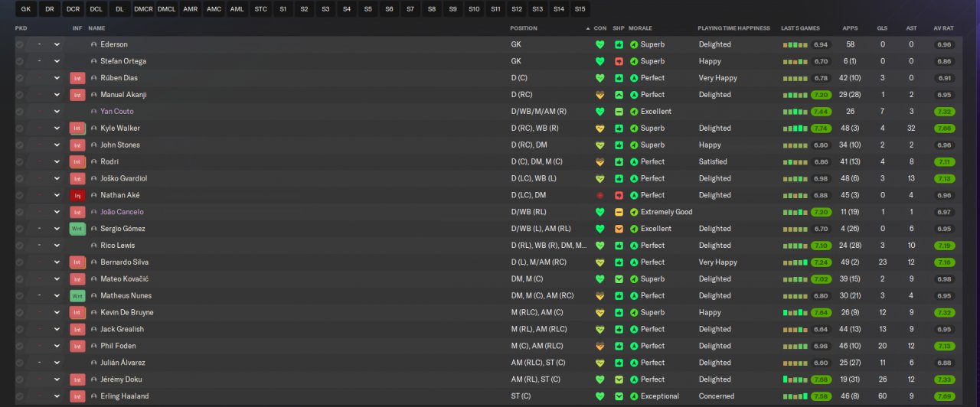Click the green Wnt badge beside Sergio Gómez
This screenshot has height=407, width=980.
77,229
